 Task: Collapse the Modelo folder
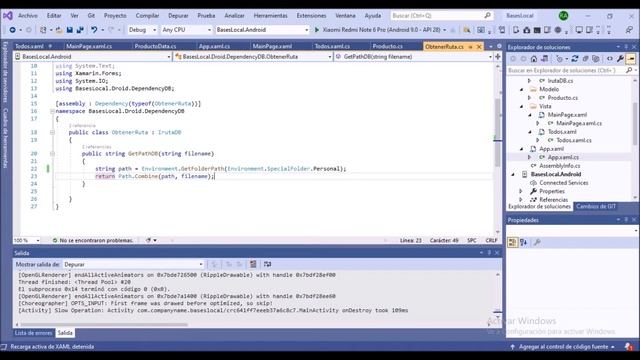tap(522, 89)
